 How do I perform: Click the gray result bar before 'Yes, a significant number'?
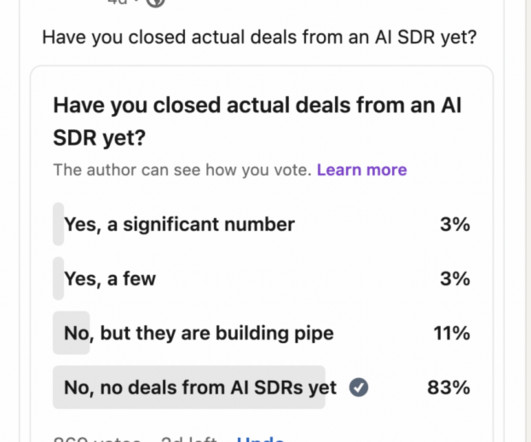pos(58,224)
